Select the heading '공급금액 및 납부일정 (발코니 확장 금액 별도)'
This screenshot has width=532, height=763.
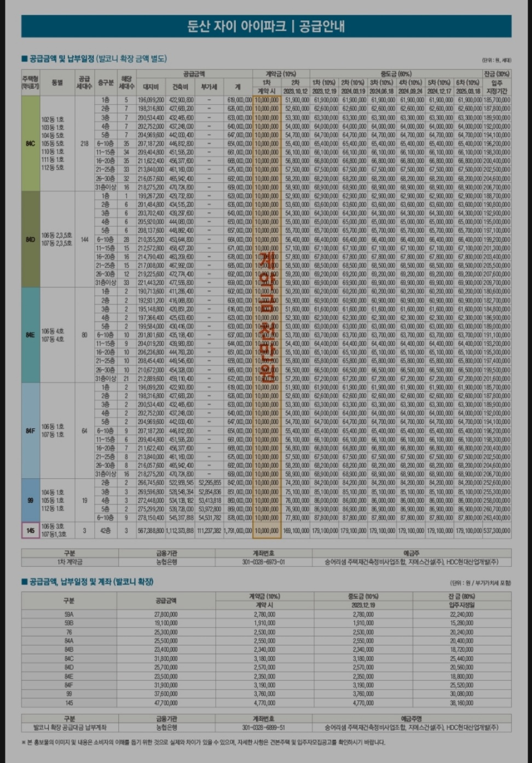(x=94, y=59)
